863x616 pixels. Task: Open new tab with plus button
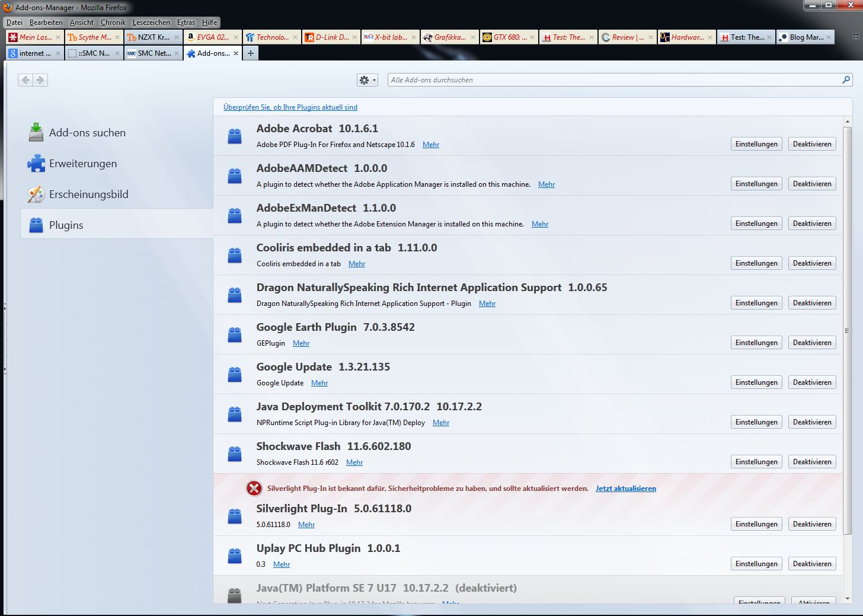(251, 53)
